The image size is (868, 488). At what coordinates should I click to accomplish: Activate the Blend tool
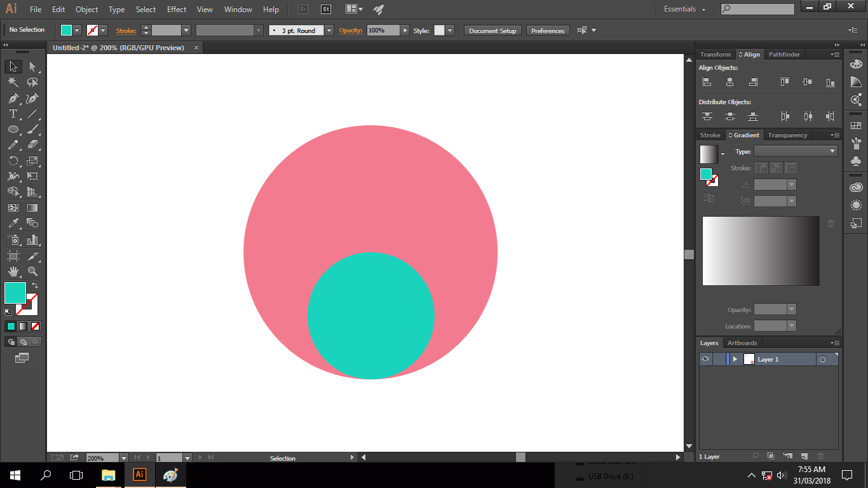tap(32, 223)
